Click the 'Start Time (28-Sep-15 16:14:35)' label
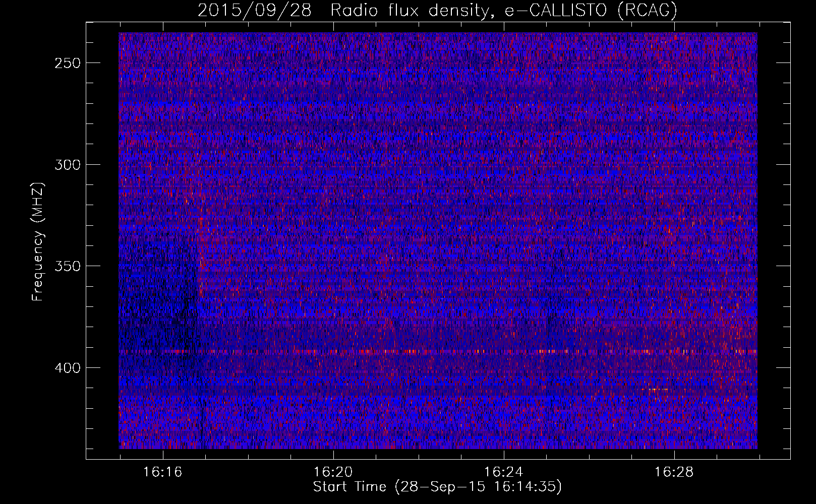 (437, 487)
